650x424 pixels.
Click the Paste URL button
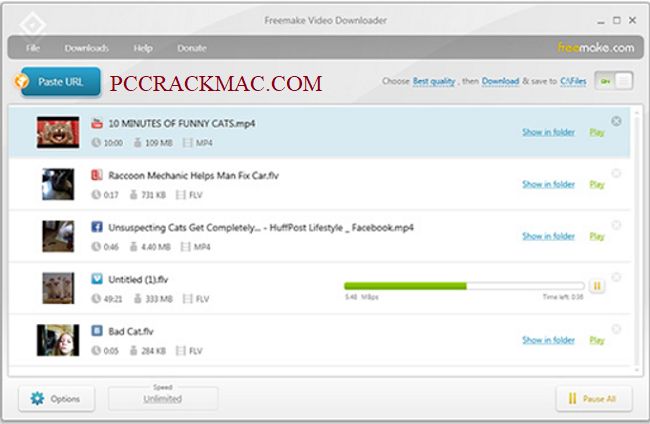click(x=58, y=82)
